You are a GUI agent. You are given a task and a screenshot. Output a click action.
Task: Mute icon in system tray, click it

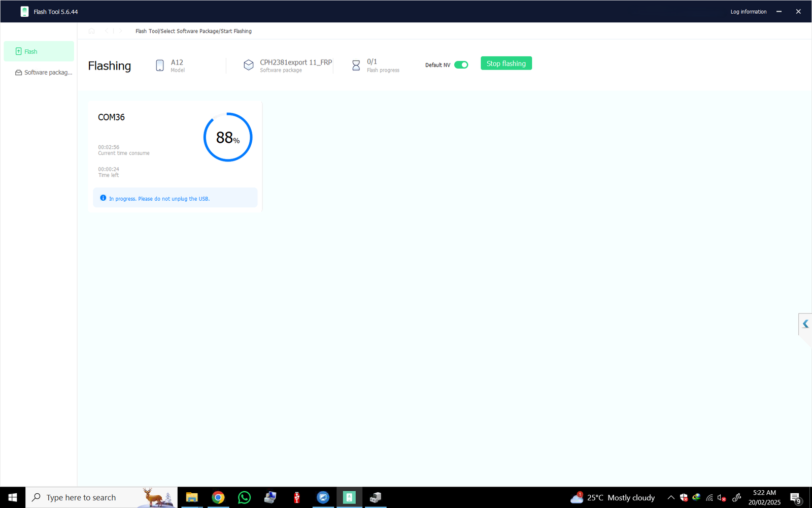pos(721,498)
